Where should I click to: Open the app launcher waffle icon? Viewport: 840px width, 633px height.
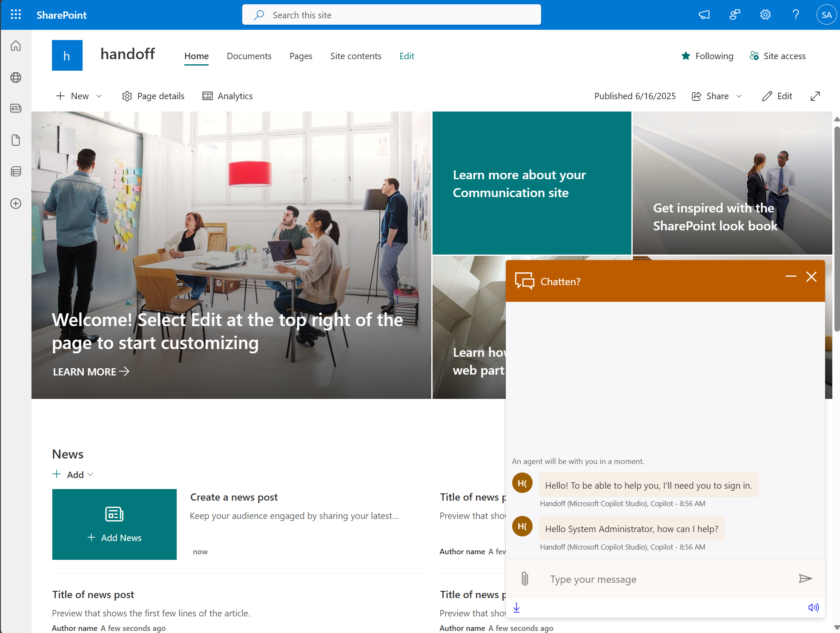(16, 15)
